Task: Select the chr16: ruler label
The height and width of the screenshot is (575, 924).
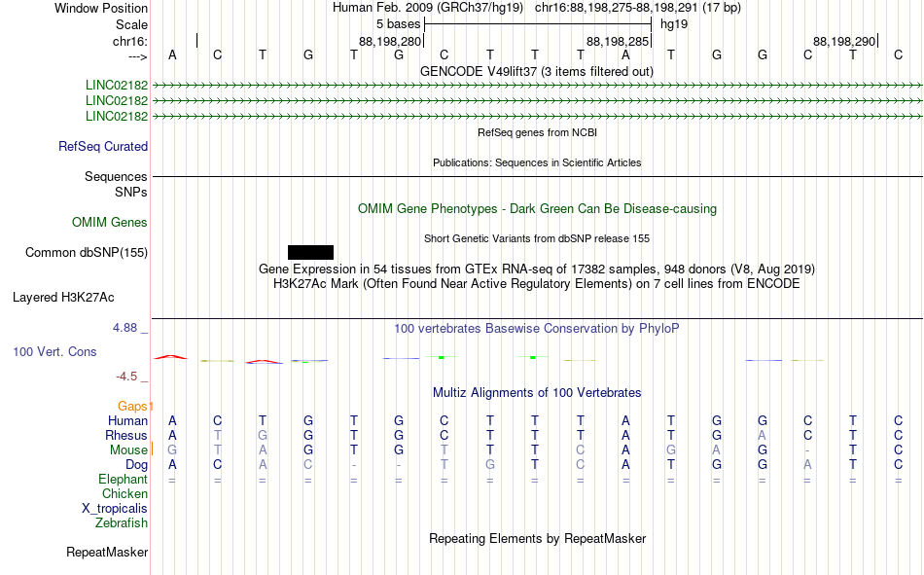Action: [130, 41]
